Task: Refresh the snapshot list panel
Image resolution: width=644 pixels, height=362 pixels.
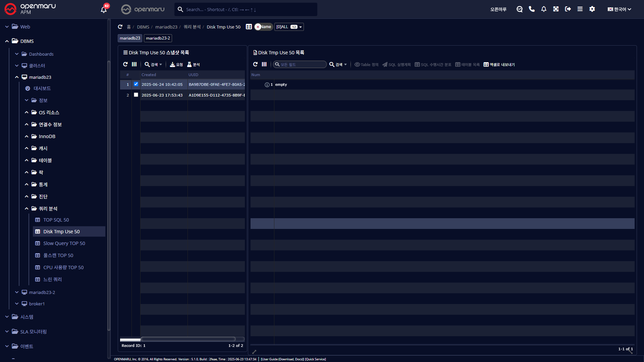Action: pyautogui.click(x=125, y=64)
